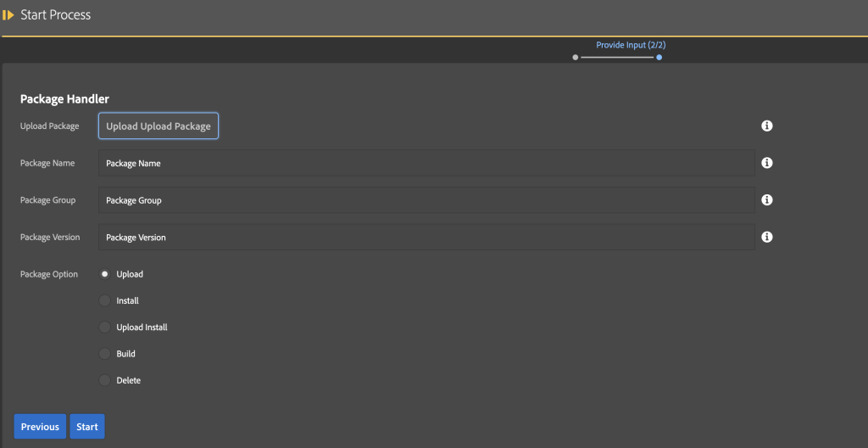View help icon for Package Version
Viewport: 868px width, 448px height.
point(766,238)
